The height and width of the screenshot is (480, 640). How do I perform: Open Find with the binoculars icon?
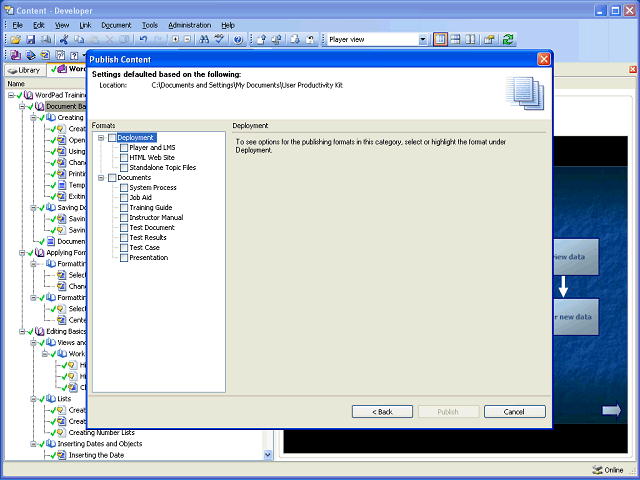[204, 40]
